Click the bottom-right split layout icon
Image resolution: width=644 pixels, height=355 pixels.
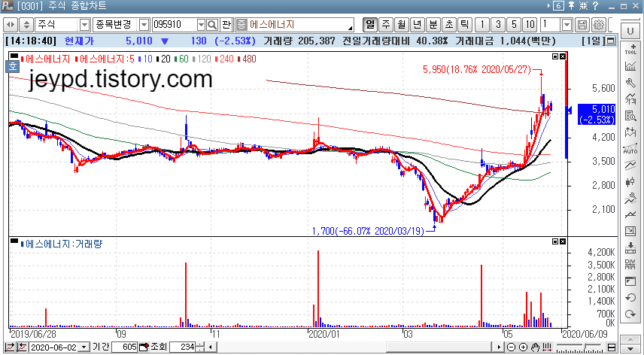click(x=611, y=347)
